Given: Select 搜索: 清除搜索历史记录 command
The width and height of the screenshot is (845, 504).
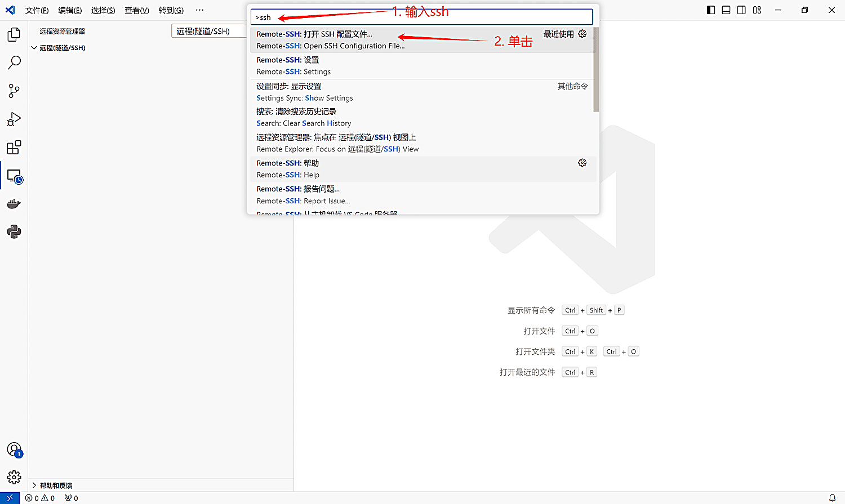Looking at the screenshot, I should coord(421,117).
